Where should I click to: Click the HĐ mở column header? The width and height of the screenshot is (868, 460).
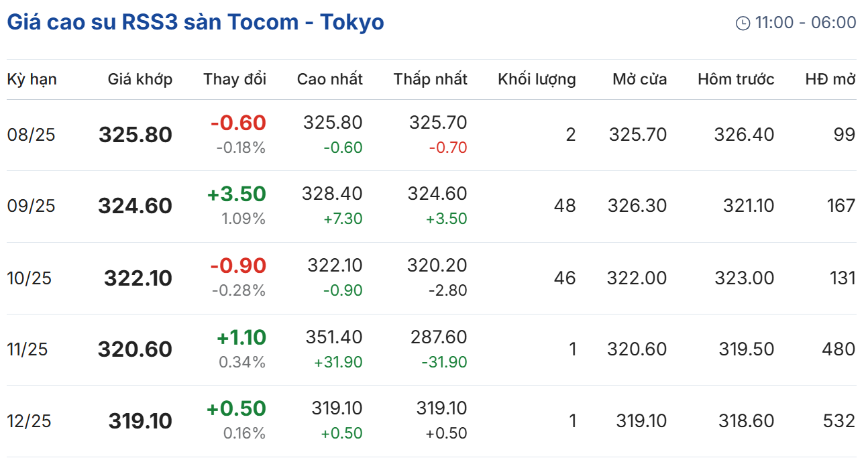[x=830, y=79]
